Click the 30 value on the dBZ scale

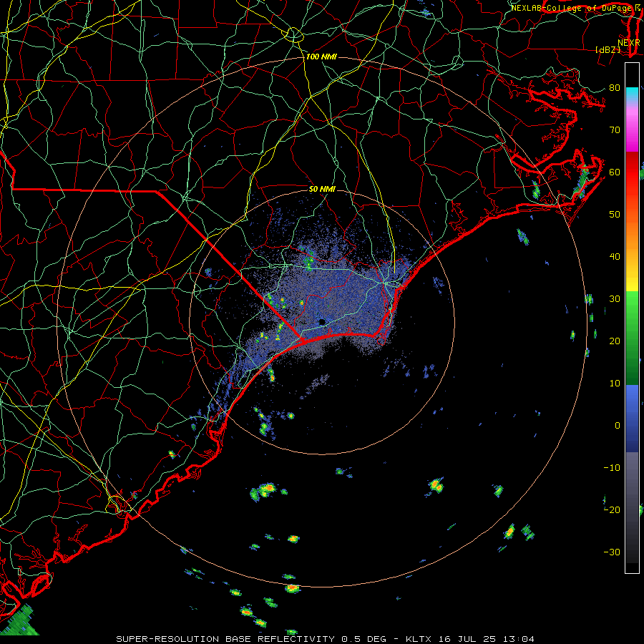coord(615,299)
